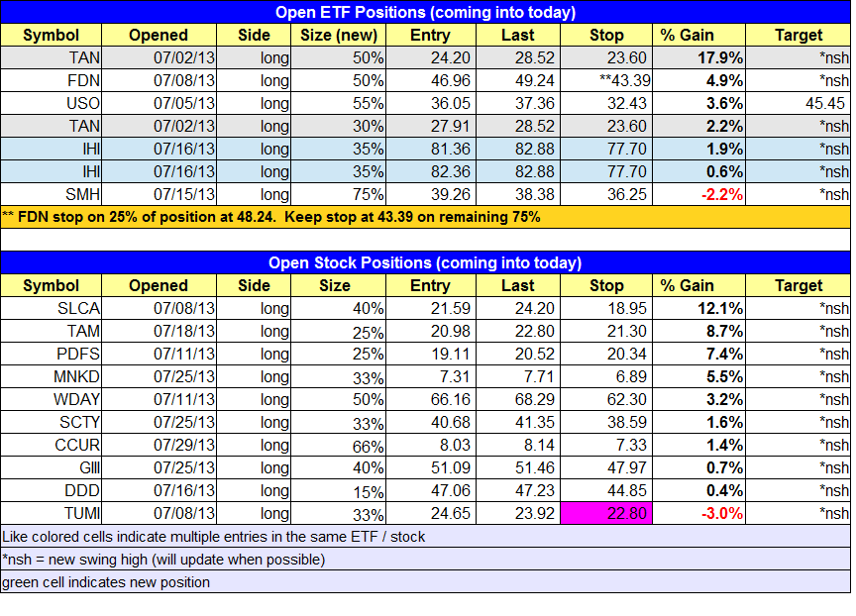Select the TUMI symbol cell
The image size is (856, 616).
(51, 513)
